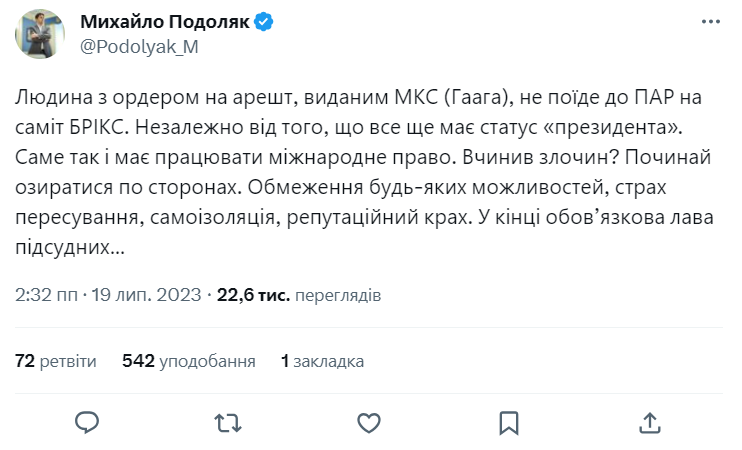This screenshot has width=742, height=450.
Task: Click the 1 закладка counter
Action: (322, 361)
